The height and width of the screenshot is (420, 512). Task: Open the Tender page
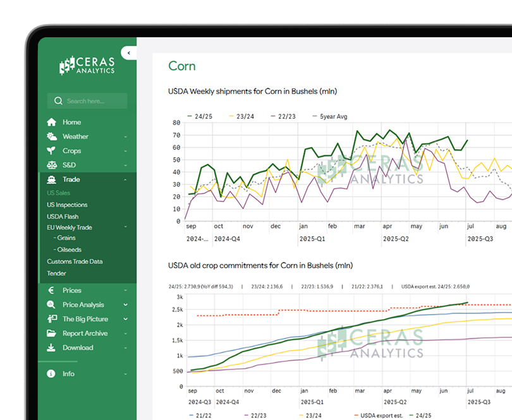pos(56,273)
